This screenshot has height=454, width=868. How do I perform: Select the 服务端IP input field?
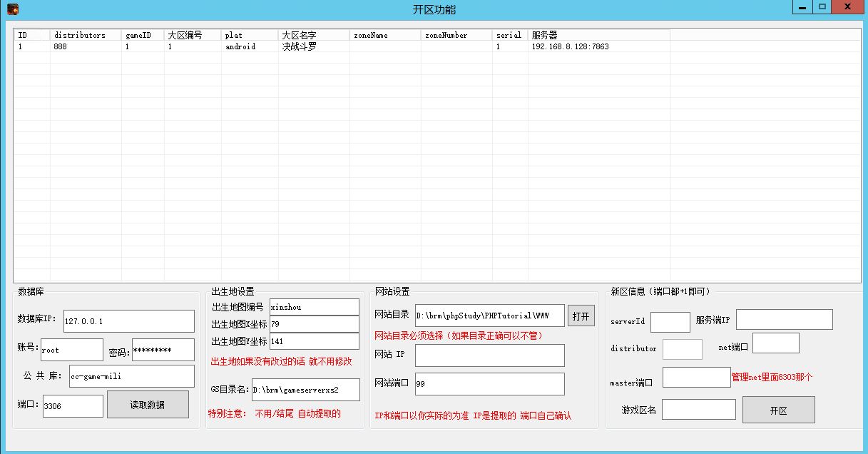tap(784, 320)
